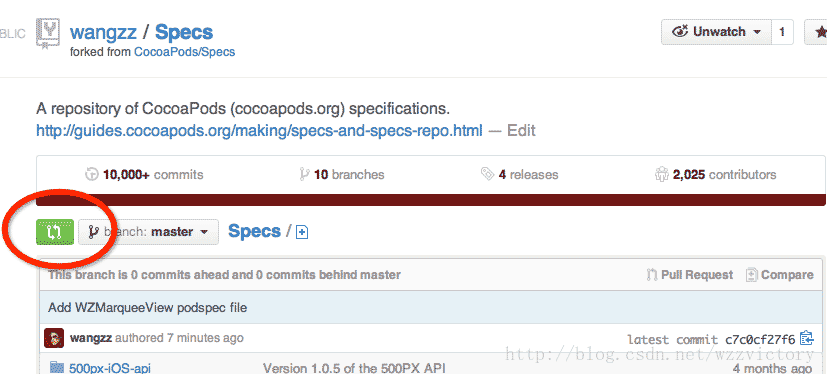The image size is (827, 374).
Task: Copy commit SHA with clipboard icon
Action: [806, 338]
